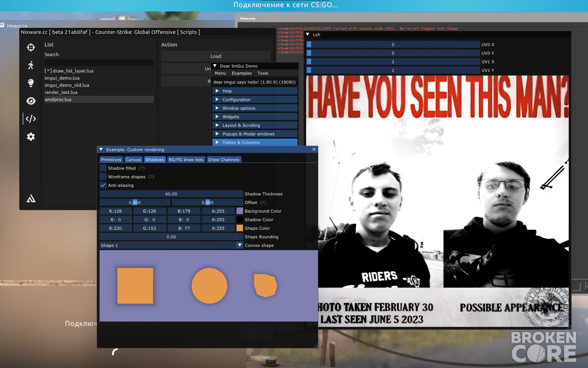Click the Nixware logo icon at sidebar bottom

coord(31,198)
